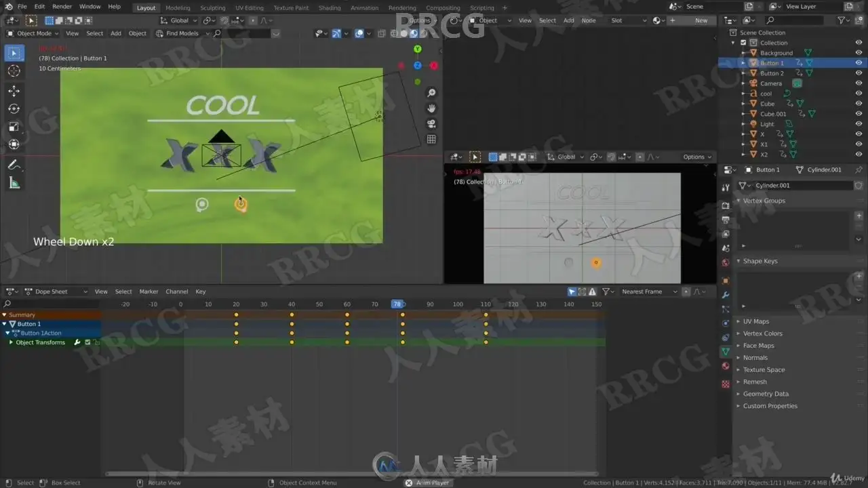Switch to the Modeling workspace tab
This screenshot has width=868, height=488.
click(x=178, y=7)
